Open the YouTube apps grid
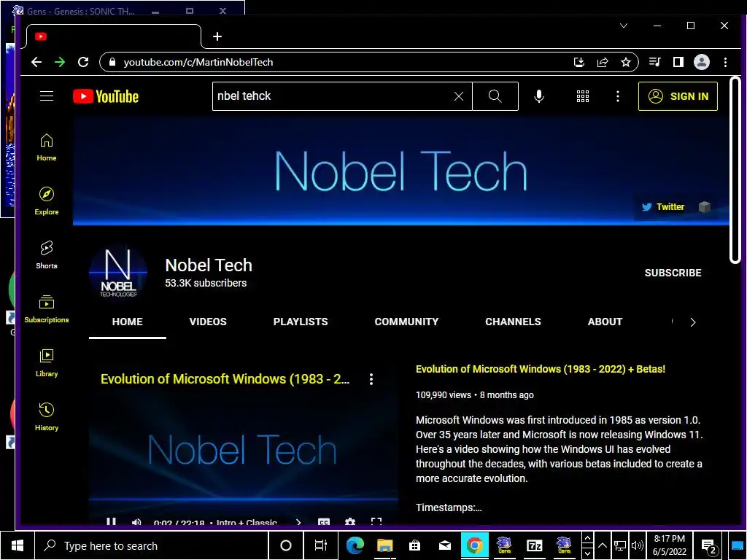This screenshot has height=560, width=747. pos(583,96)
